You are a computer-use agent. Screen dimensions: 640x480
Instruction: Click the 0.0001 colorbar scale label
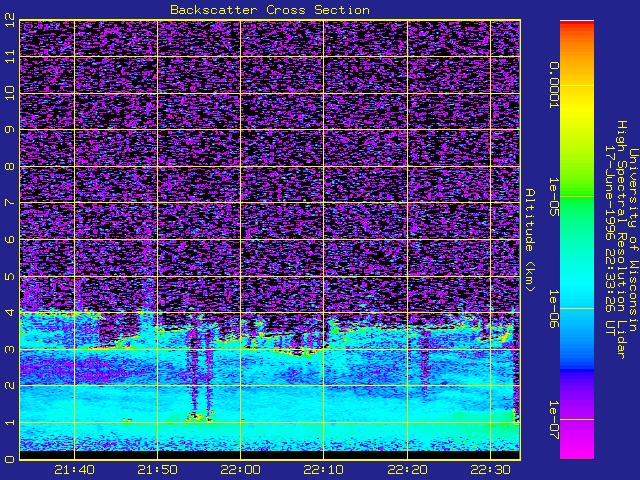coord(553,85)
